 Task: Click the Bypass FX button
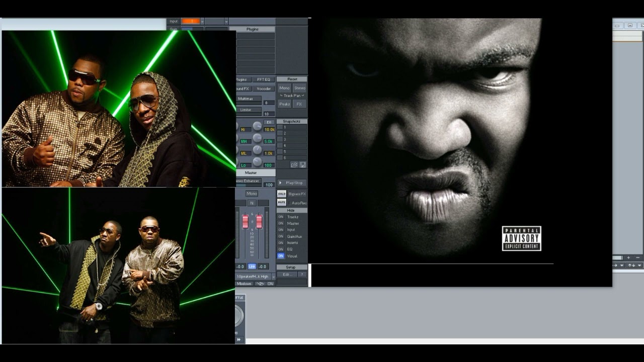[297, 194]
